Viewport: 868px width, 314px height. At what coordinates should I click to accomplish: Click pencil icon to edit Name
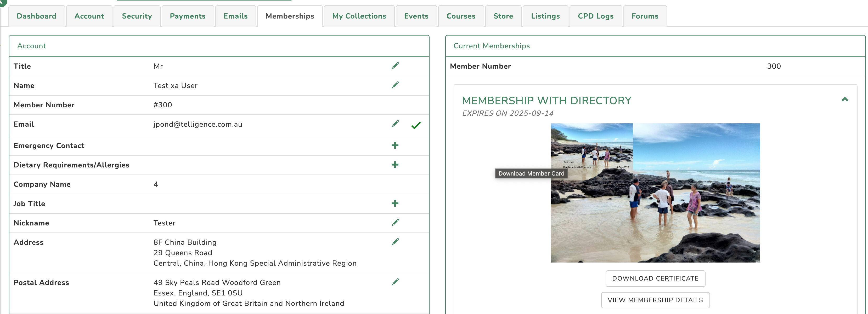[395, 85]
